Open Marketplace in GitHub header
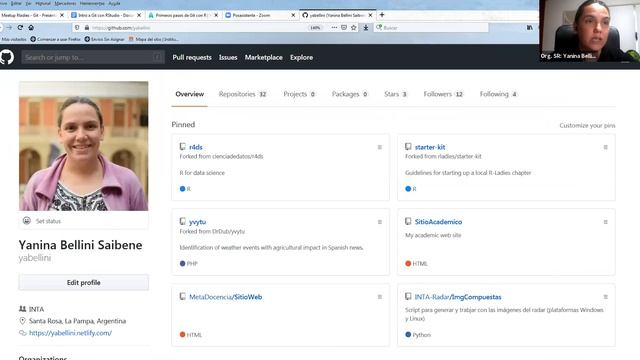This screenshot has height=360, width=640. point(264,58)
